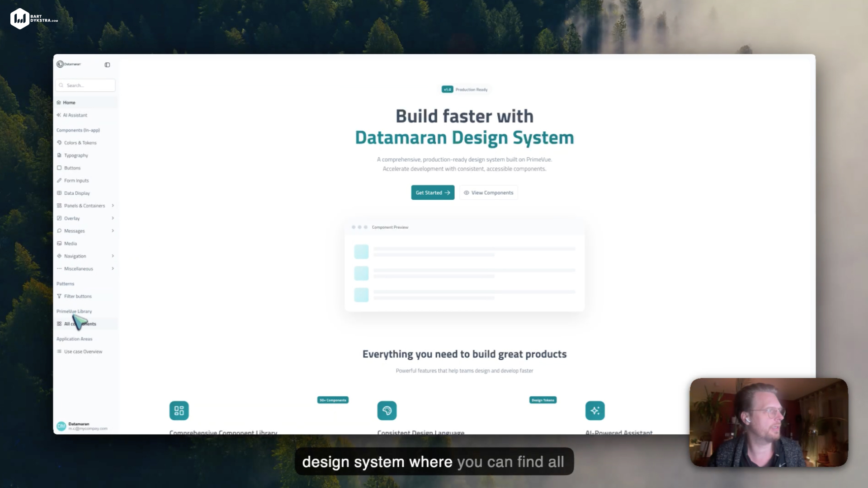This screenshot has height=488, width=868.
Task: Click the Datamaran logo in sidebar
Action: 69,64
